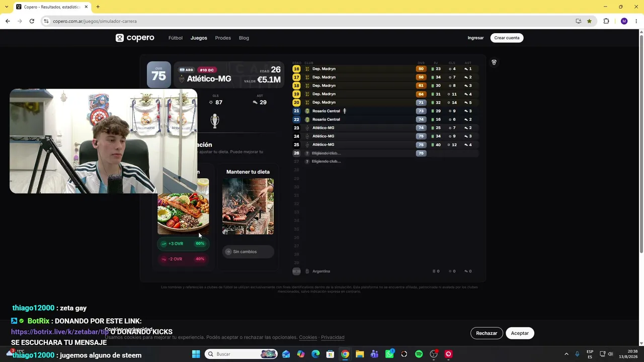Click the Copero logo in the site header
Viewport: 644px width, 362px height.
tap(135, 38)
